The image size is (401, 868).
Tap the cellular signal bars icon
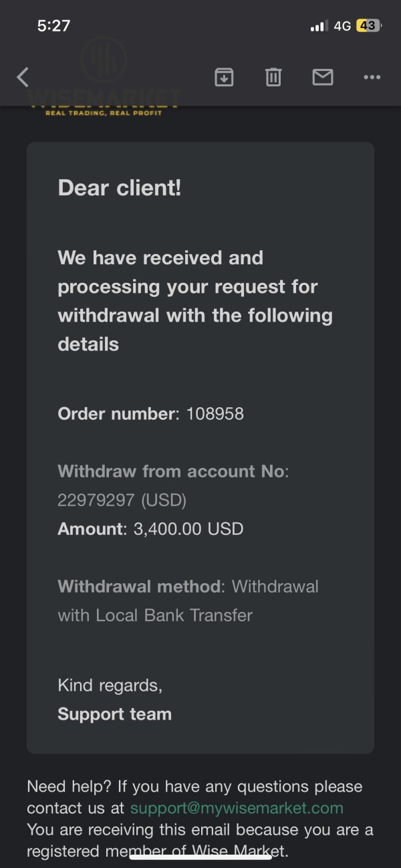tap(319, 26)
